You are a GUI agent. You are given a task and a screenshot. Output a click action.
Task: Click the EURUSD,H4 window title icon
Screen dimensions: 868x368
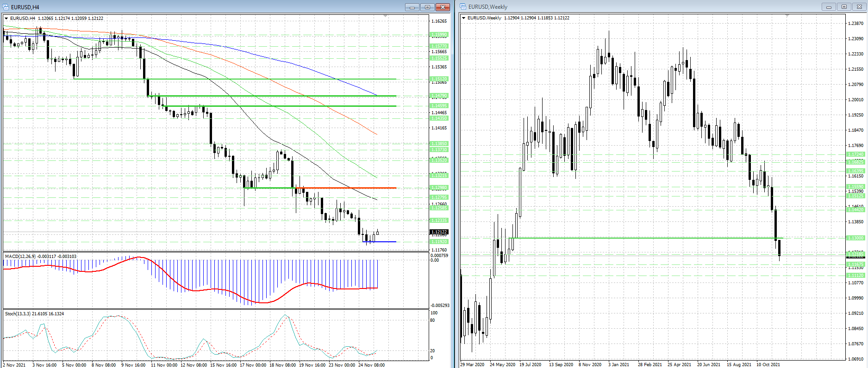(6, 7)
